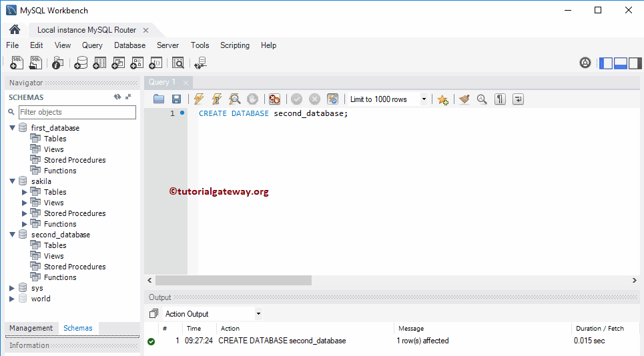Open SQL script file toolbar icon
This screenshot has height=356, width=644.
(x=36, y=63)
